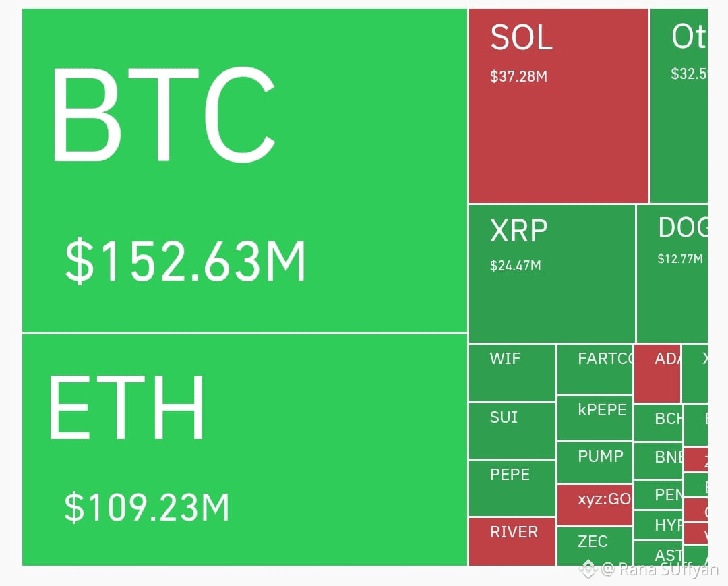The height and width of the screenshot is (586, 728).
Task: Click the red ADA tile
Action: (657, 374)
